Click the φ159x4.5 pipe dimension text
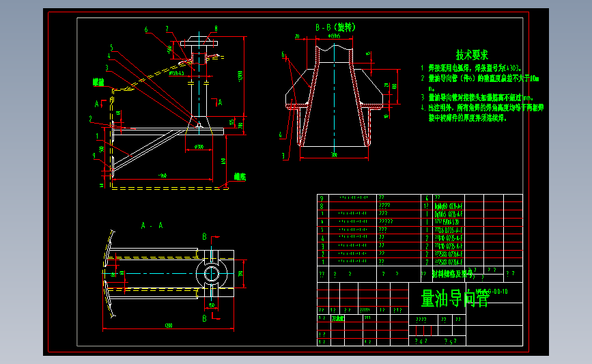Screen dimensions: 592x364 (x=176, y=73)
